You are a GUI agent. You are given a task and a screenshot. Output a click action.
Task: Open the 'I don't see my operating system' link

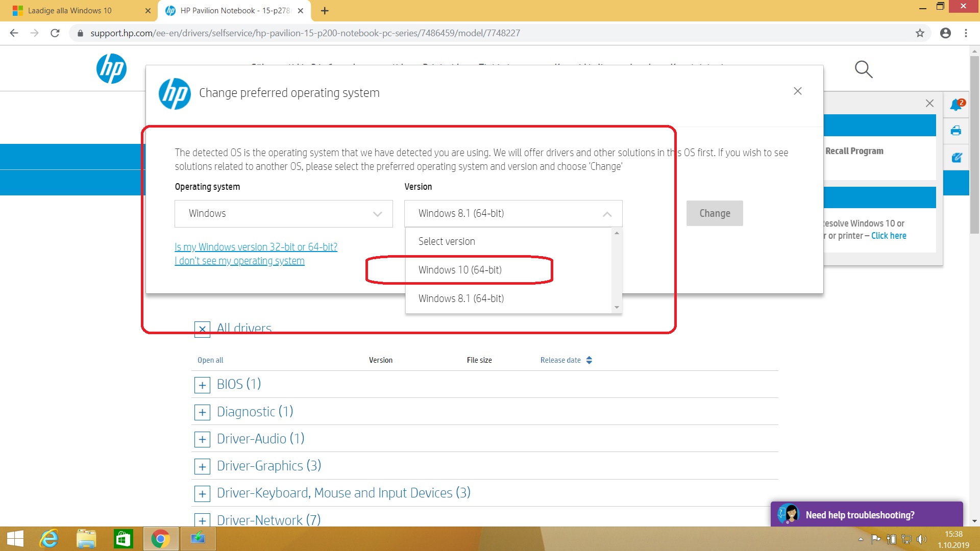coord(239,261)
